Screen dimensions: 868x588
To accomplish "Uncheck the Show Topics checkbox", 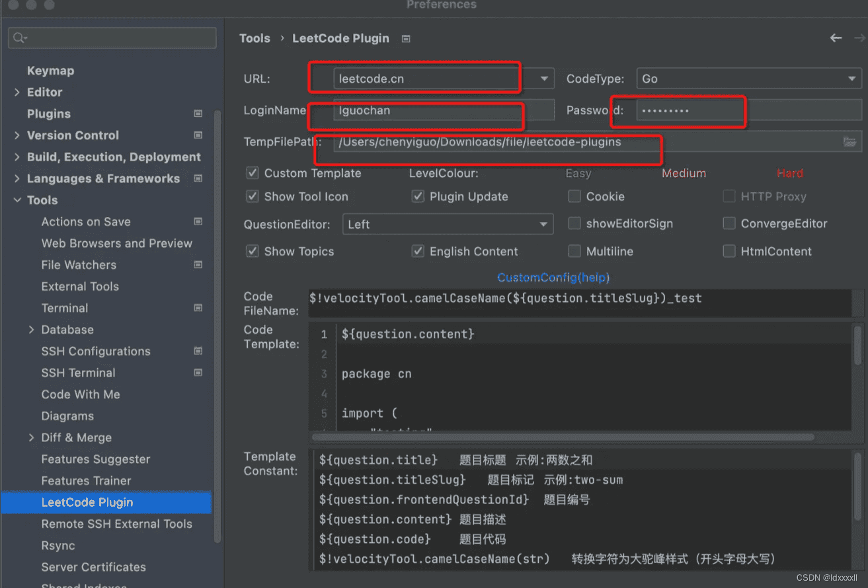I will (x=253, y=251).
